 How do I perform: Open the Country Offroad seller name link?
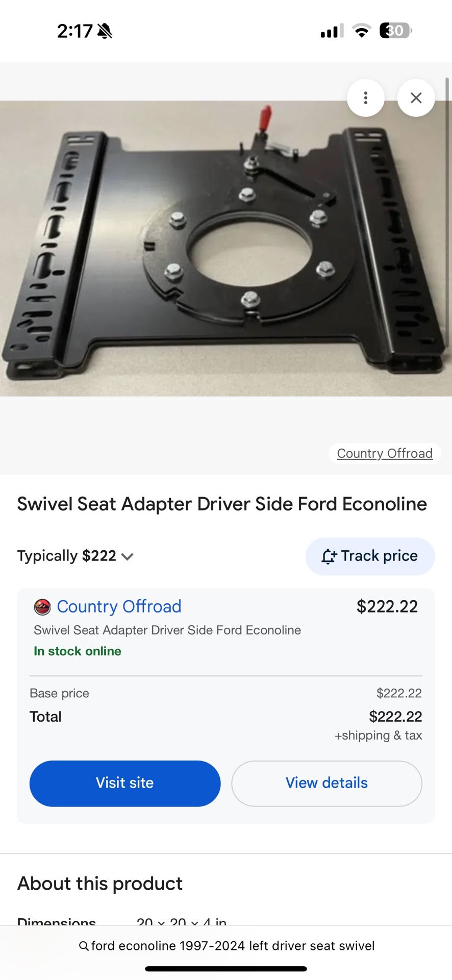tap(119, 606)
